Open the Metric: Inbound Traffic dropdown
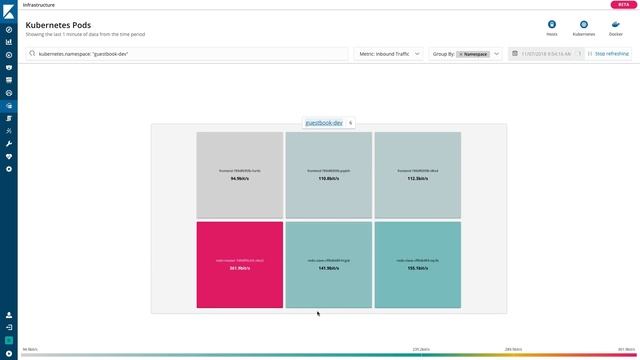This screenshot has width=640, height=360. (389, 54)
